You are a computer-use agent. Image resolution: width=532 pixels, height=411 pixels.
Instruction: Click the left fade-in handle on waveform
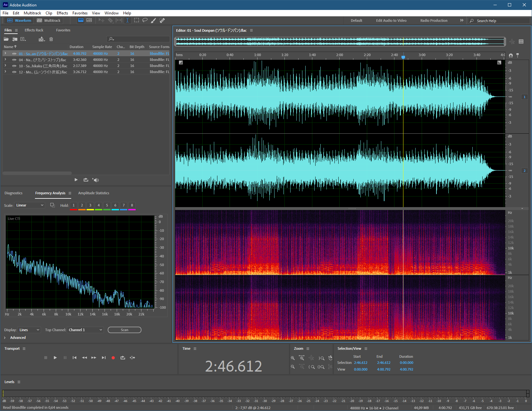point(181,63)
